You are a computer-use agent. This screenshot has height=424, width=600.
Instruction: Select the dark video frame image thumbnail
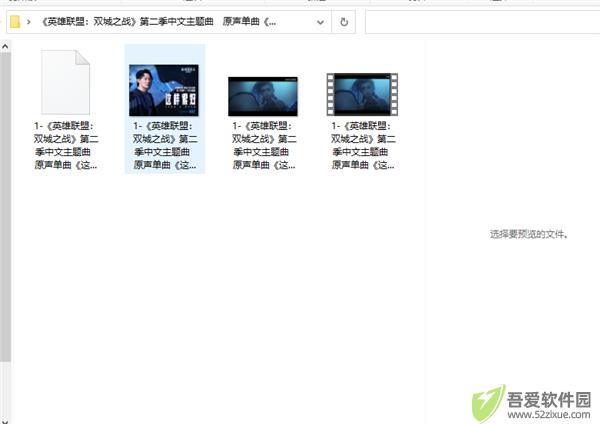coord(263,96)
